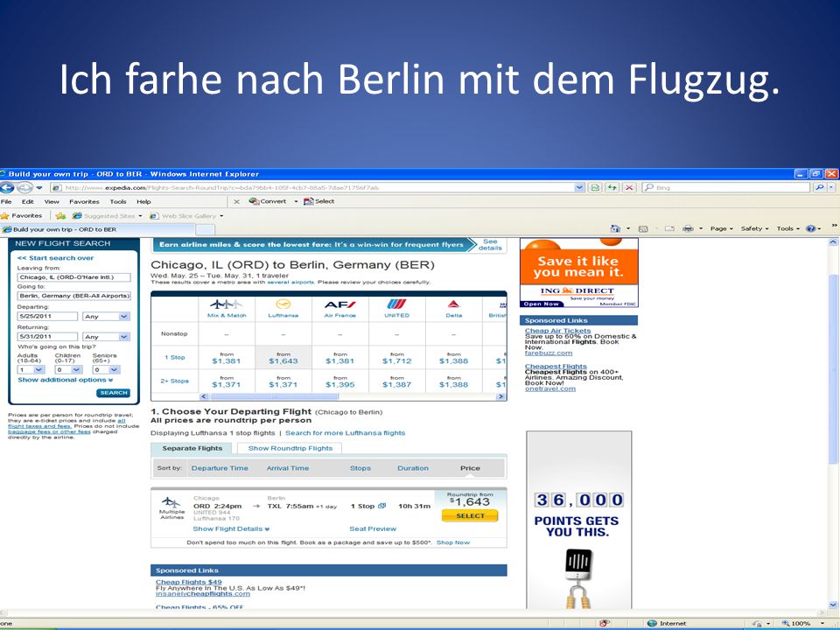This screenshot has height=630, width=840.
Task: Click the 'Leaving from' input field
Action: pyautogui.click(x=73, y=277)
